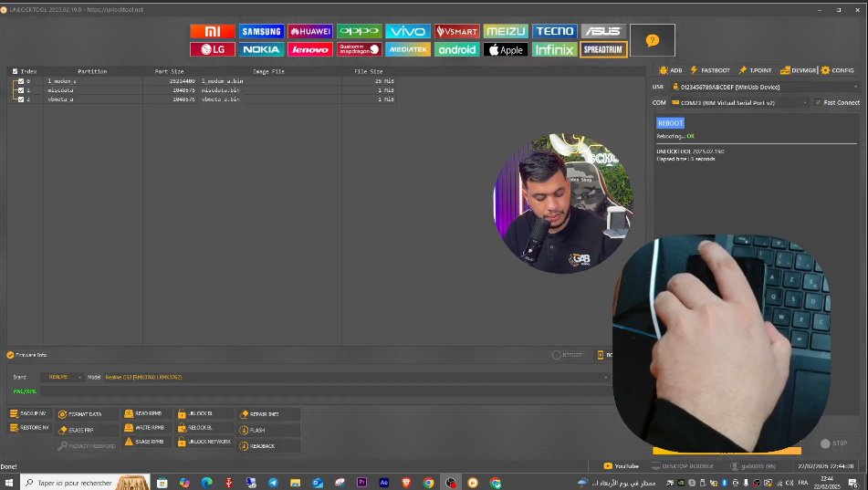868x490 pixels.
Task: Click the READ RPMB button
Action: coord(146,413)
